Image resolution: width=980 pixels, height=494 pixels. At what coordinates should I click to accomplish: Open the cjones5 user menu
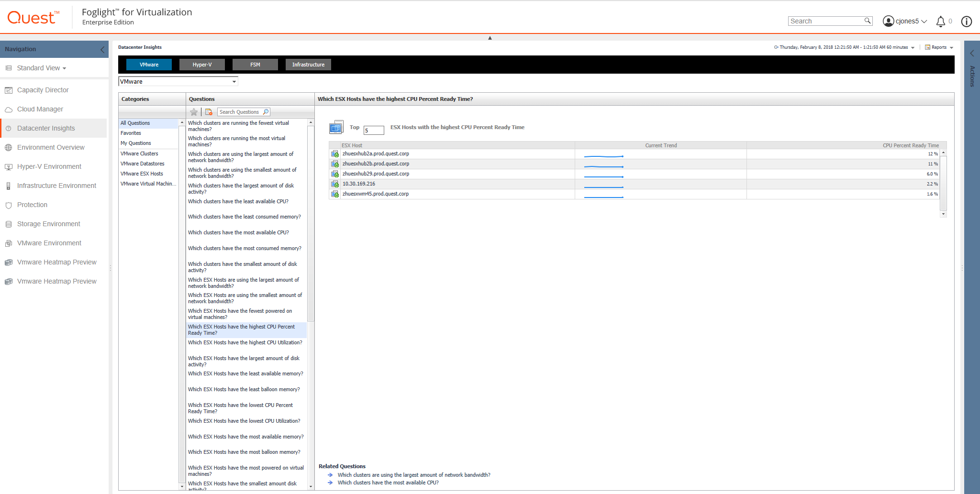point(904,21)
